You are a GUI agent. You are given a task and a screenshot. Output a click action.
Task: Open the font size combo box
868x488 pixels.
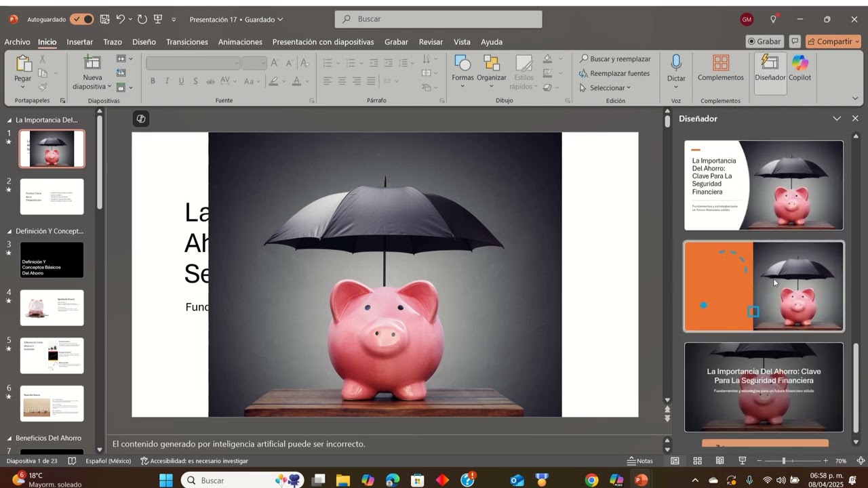tap(254, 63)
